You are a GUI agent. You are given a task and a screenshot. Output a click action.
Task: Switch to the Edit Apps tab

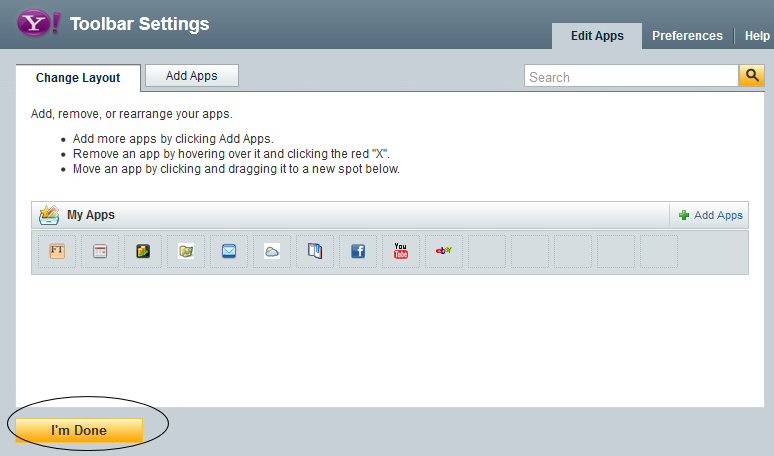pyautogui.click(x=597, y=36)
